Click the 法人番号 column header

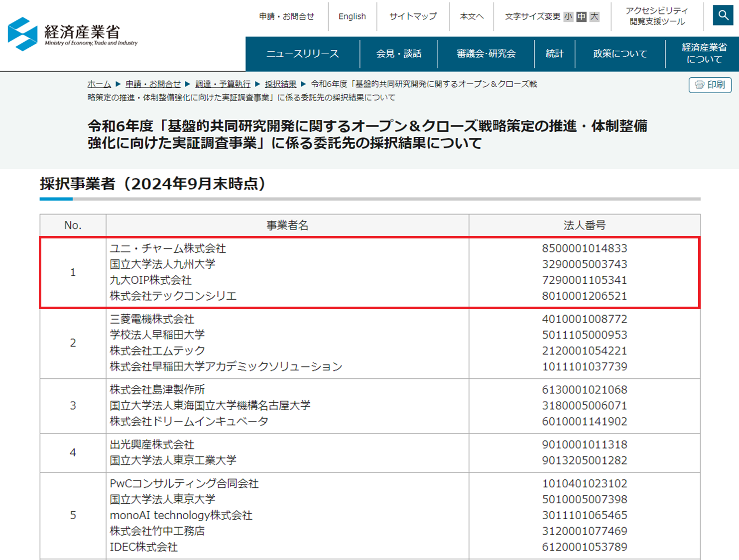click(585, 225)
